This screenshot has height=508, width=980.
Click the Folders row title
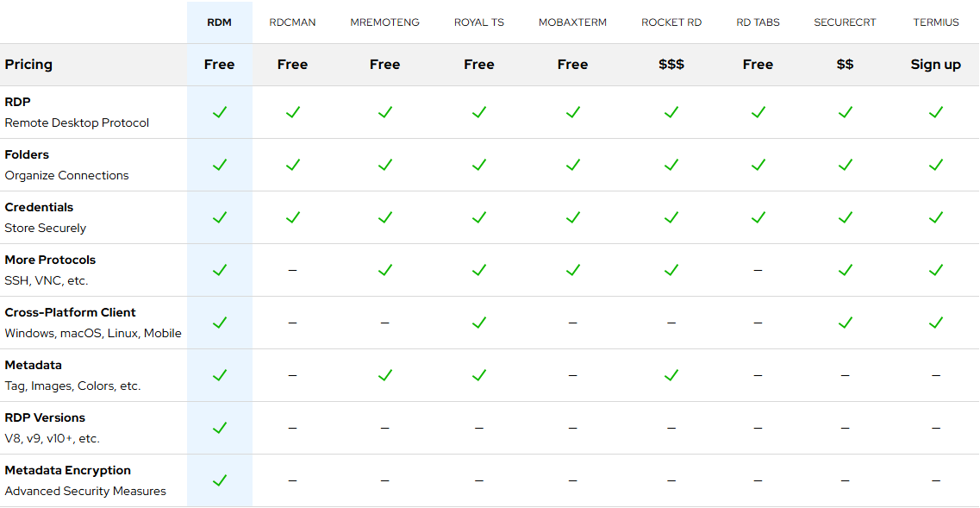click(27, 154)
